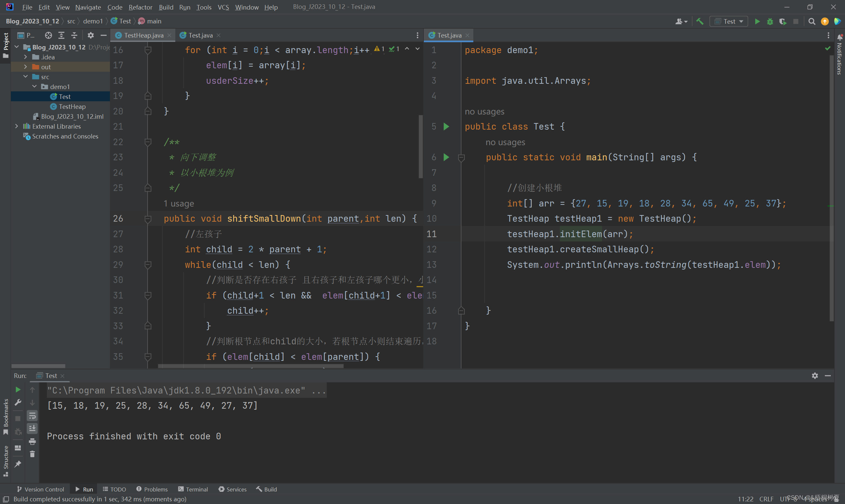The width and height of the screenshot is (845, 504).
Task: Open Search Everywhere magnifier icon
Action: pos(812,21)
